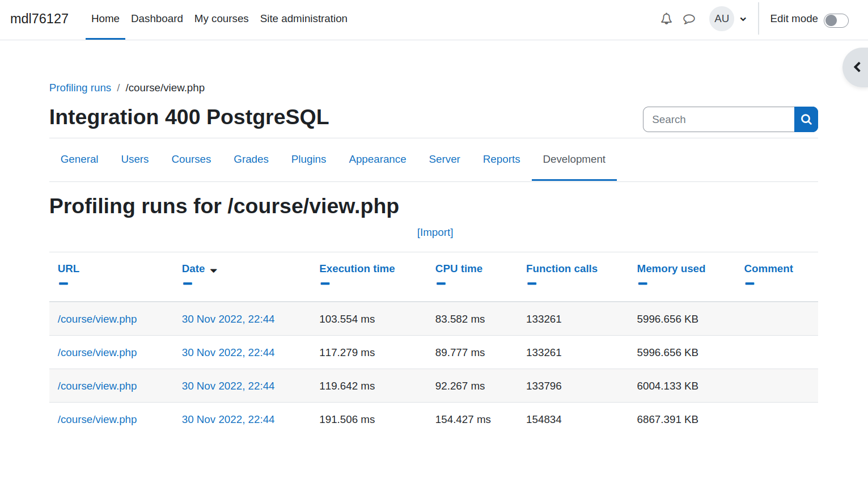Open /course/view.php link in 103.554 ms row

point(98,319)
